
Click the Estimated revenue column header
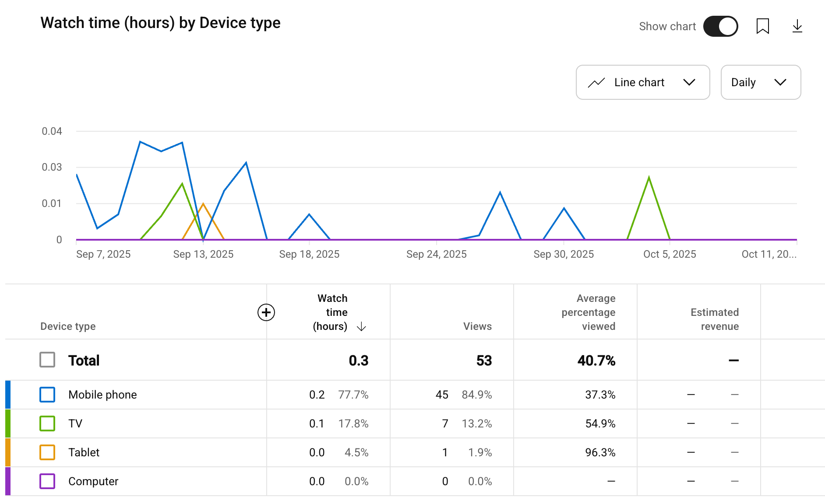click(x=714, y=319)
